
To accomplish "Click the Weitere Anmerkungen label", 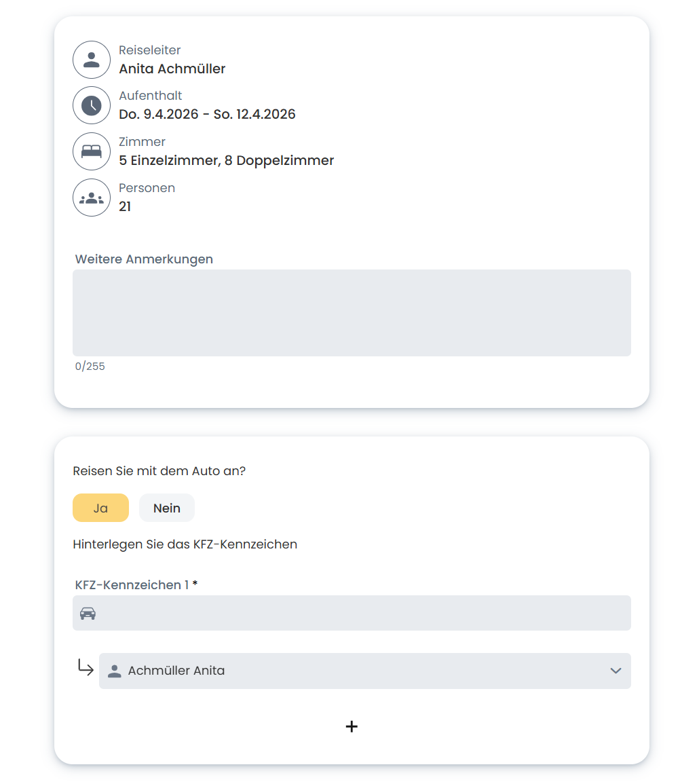I will click(144, 259).
